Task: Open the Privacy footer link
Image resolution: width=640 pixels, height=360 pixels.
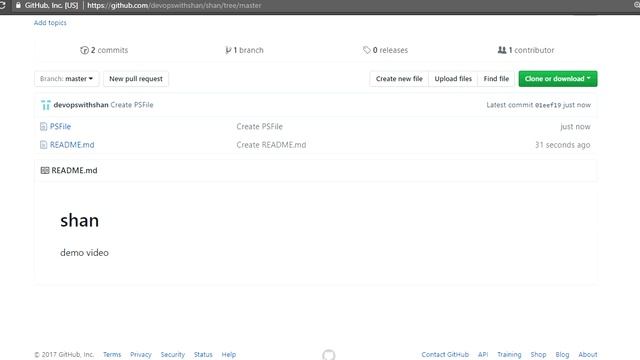Action: [141, 355]
